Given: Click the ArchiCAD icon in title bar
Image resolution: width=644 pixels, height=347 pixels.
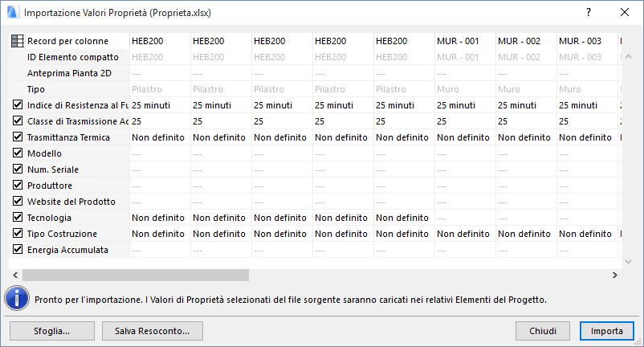Looking at the screenshot, I should (11, 13).
